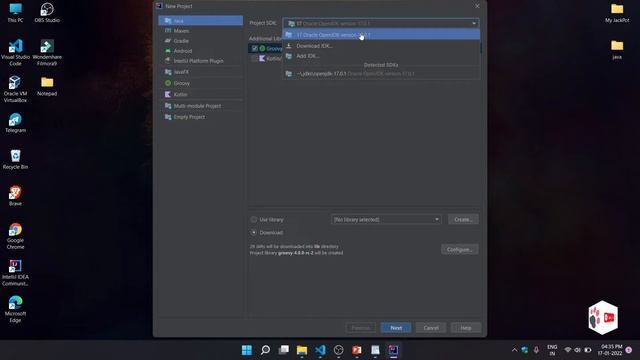This screenshot has height=360, width=640.
Task: Collapse the Project SDK dropdown arrow
Action: pyautogui.click(x=473, y=23)
